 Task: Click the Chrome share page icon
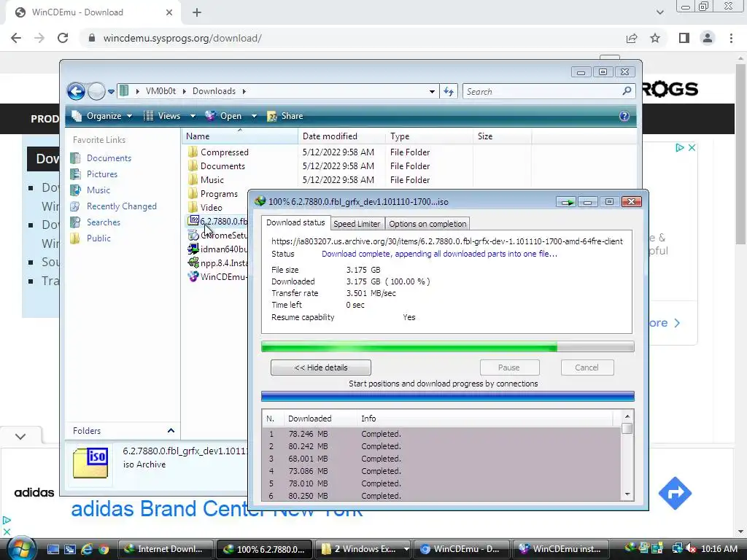(632, 38)
